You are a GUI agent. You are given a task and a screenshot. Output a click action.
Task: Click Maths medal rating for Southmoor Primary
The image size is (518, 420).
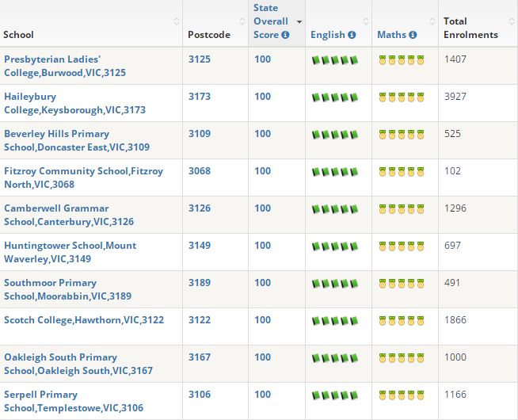click(402, 284)
